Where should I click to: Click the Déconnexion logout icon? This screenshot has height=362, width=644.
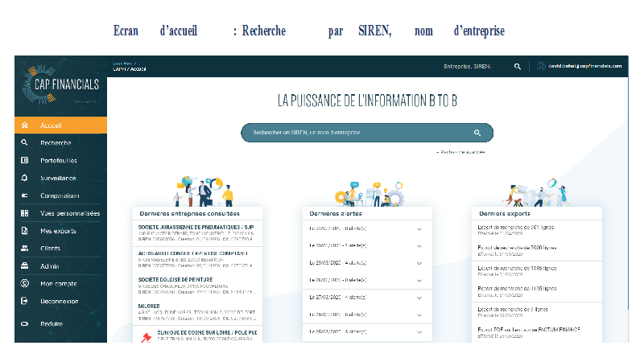click(x=24, y=301)
